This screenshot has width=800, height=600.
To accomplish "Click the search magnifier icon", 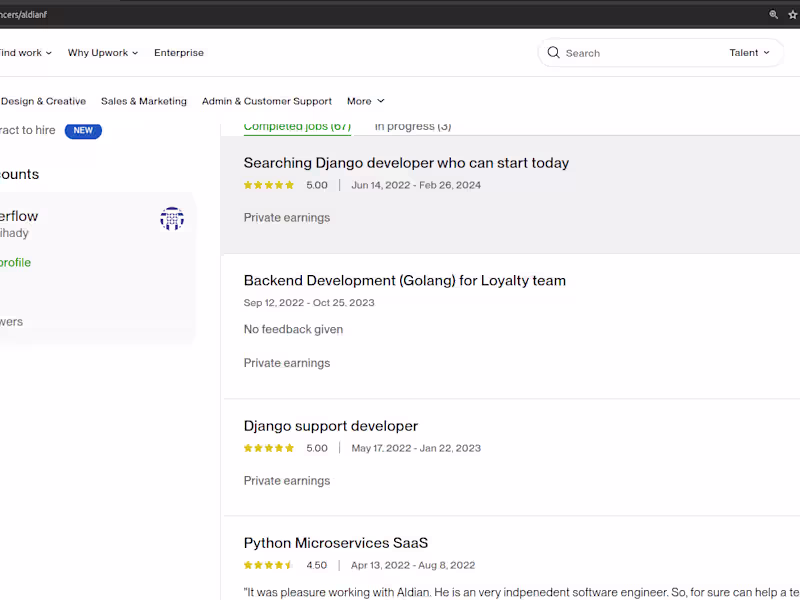I will (553, 53).
